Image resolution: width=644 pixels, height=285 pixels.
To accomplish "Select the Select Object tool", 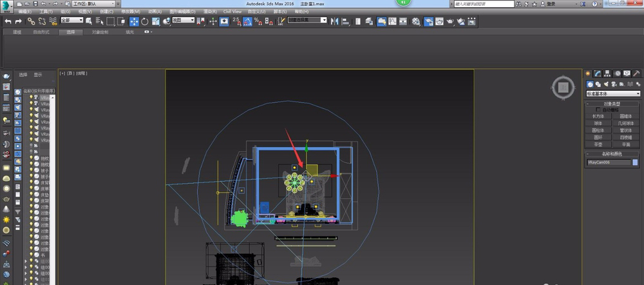I will pos(89,21).
